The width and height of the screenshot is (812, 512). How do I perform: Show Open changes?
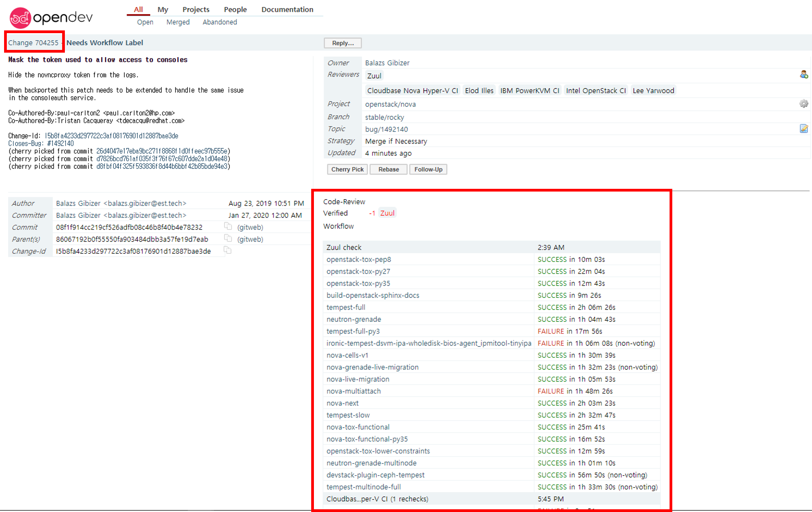(x=145, y=22)
